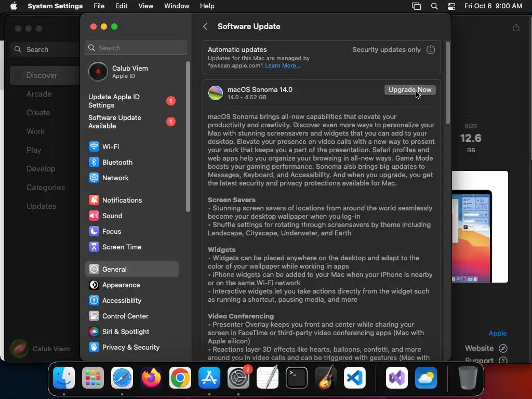Open Finder from the Dock

[x=64, y=378]
